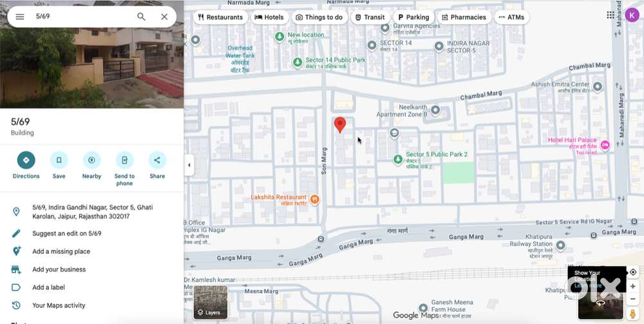Open the Google apps grid
644x324 pixels.
pos(611,15)
